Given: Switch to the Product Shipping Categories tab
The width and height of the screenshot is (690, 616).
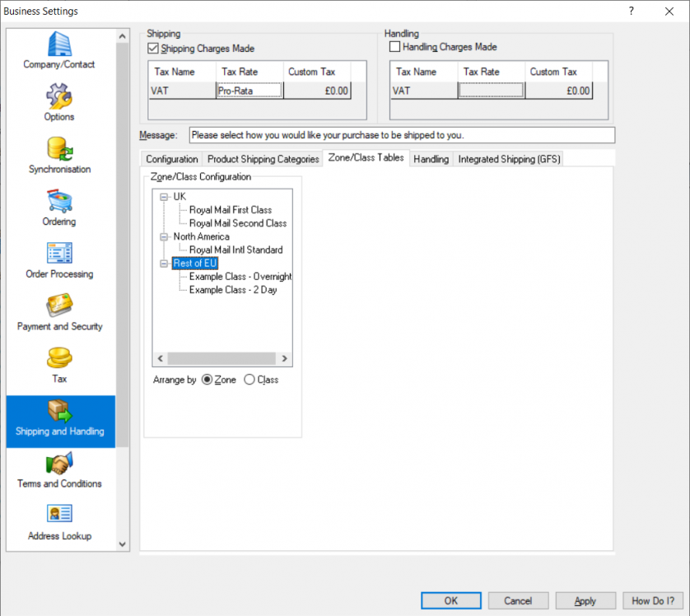Looking at the screenshot, I should (263, 159).
